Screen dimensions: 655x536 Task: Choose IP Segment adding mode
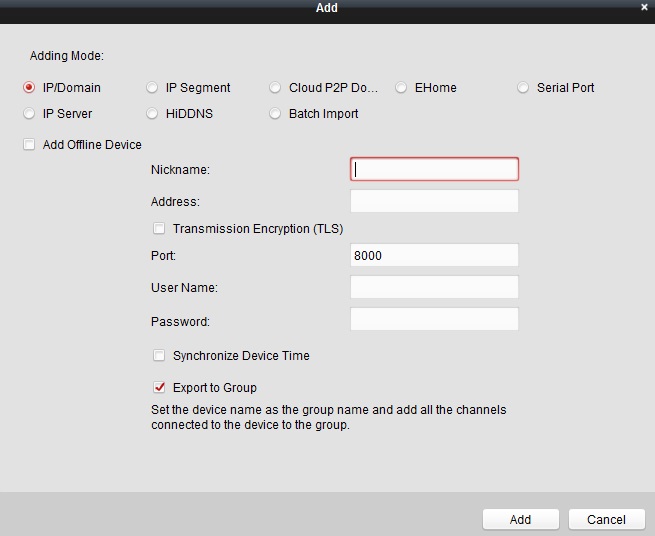tap(152, 88)
